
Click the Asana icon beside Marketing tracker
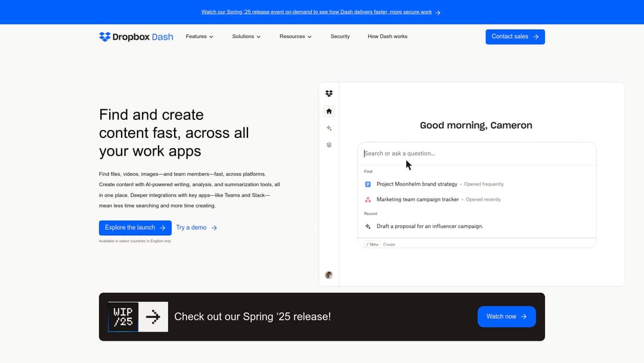368,199
